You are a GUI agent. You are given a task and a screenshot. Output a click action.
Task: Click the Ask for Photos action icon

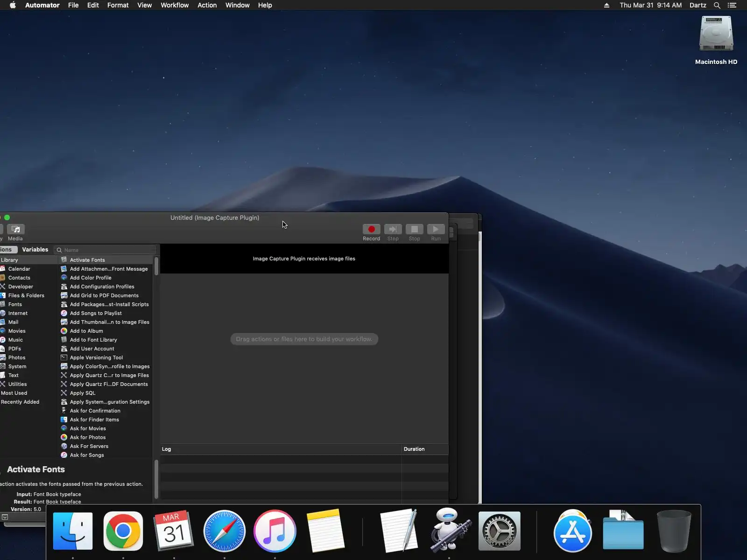pos(64,437)
